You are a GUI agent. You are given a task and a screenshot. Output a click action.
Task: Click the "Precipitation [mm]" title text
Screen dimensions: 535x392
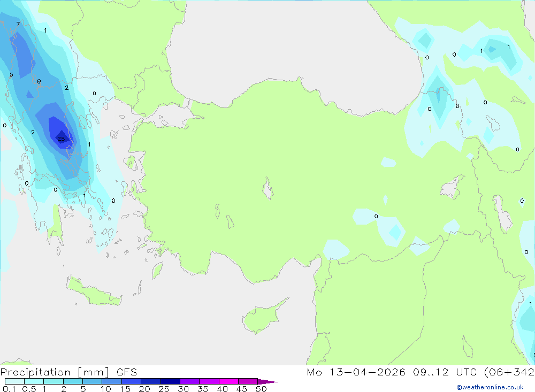tap(55, 372)
